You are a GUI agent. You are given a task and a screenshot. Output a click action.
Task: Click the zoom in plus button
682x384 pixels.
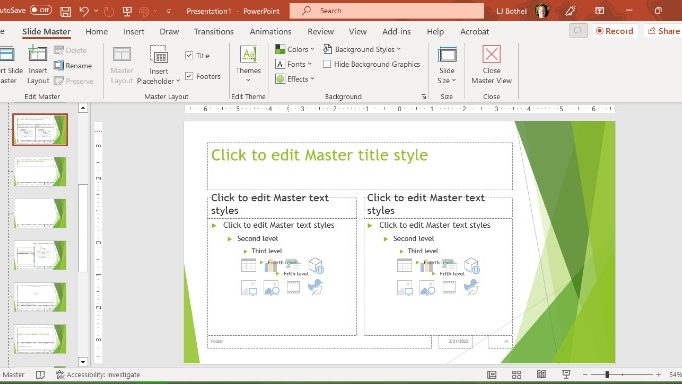pos(659,374)
